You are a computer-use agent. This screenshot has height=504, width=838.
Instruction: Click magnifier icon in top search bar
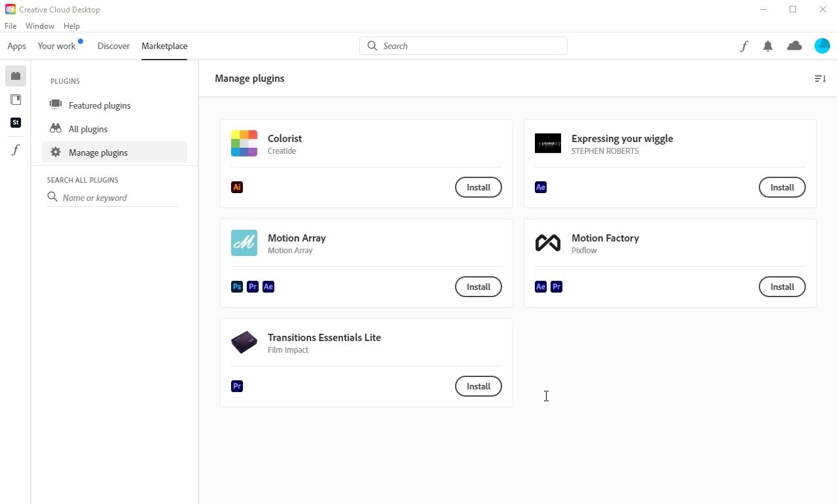[372, 46]
